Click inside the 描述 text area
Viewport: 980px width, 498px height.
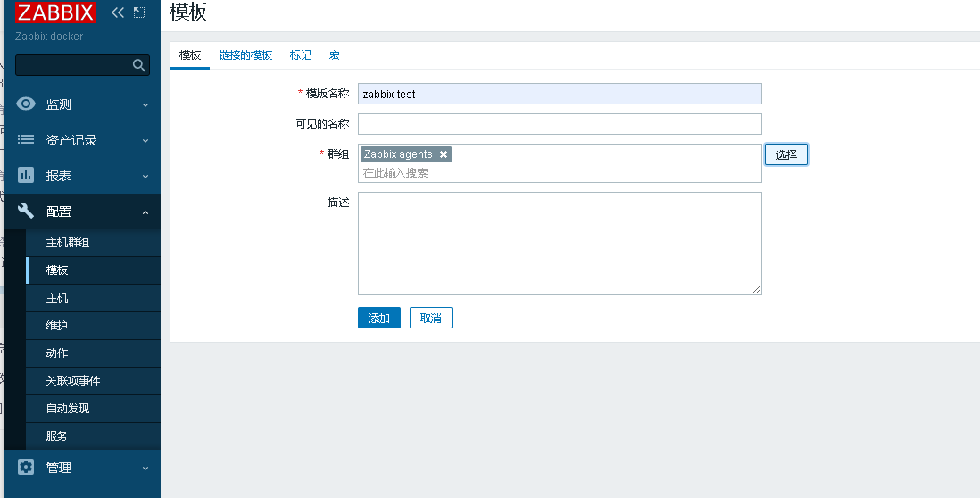click(x=560, y=243)
